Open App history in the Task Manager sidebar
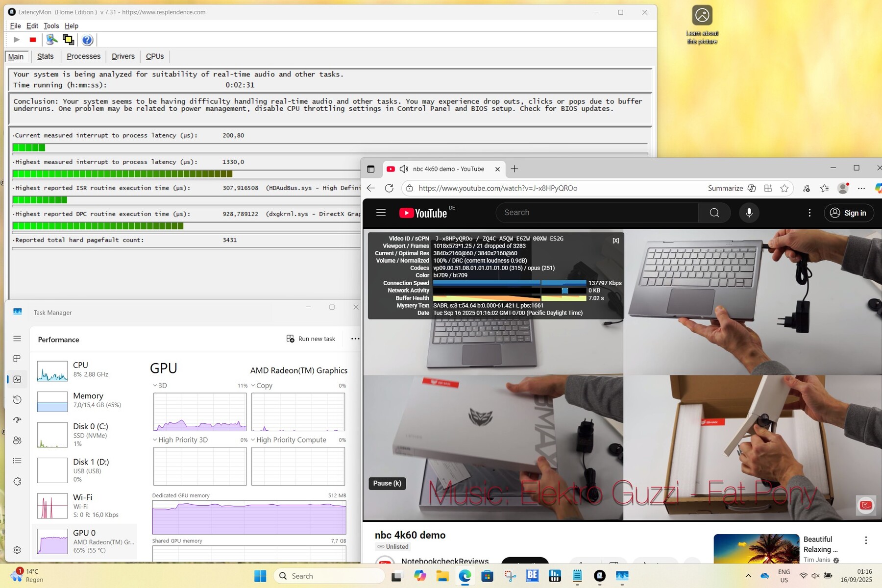This screenshot has width=882, height=588. (17, 400)
